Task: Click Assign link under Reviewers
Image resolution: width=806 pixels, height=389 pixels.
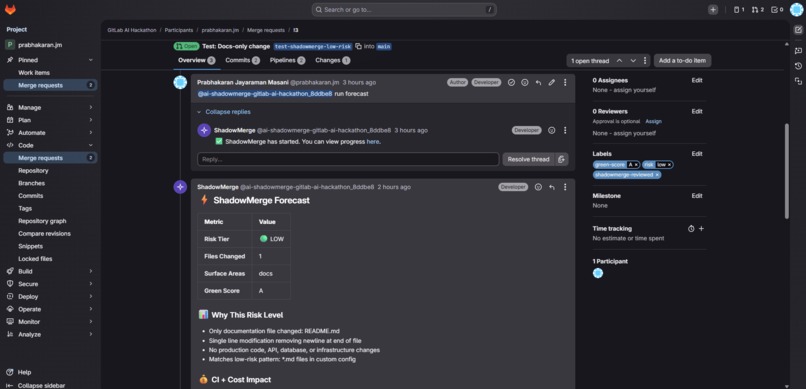Action: 653,121
